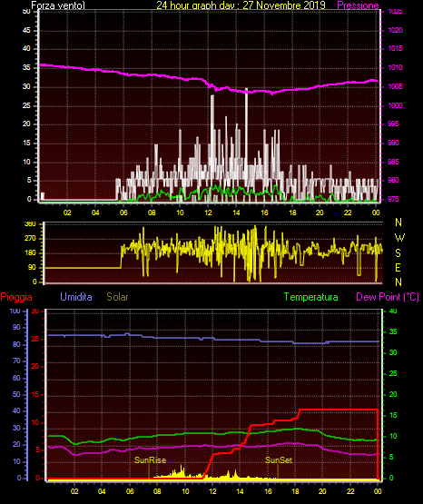Click the SunRise marker label

click(x=150, y=460)
